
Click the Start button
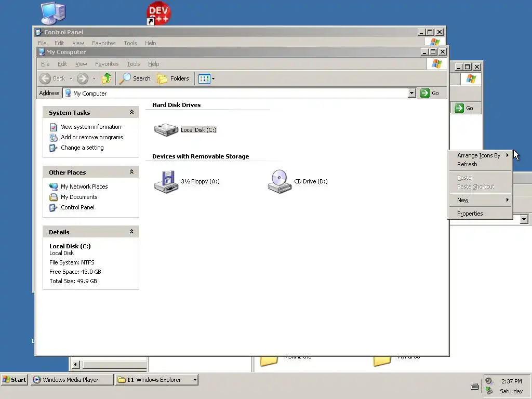[x=14, y=380]
